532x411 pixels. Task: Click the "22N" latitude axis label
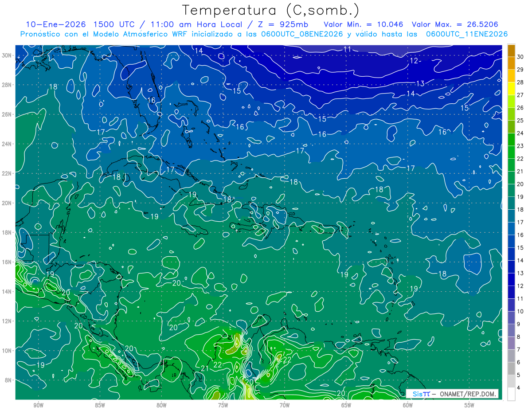(x=7, y=173)
